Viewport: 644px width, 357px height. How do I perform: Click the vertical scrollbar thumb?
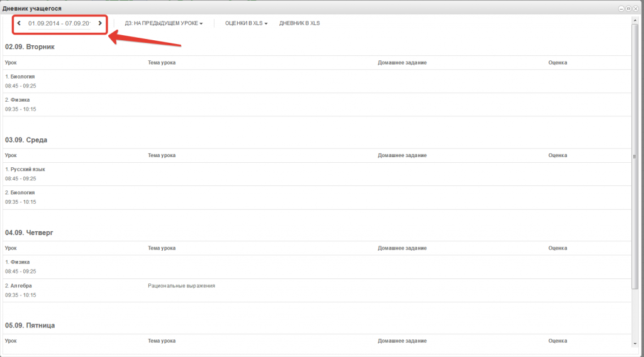click(x=635, y=157)
